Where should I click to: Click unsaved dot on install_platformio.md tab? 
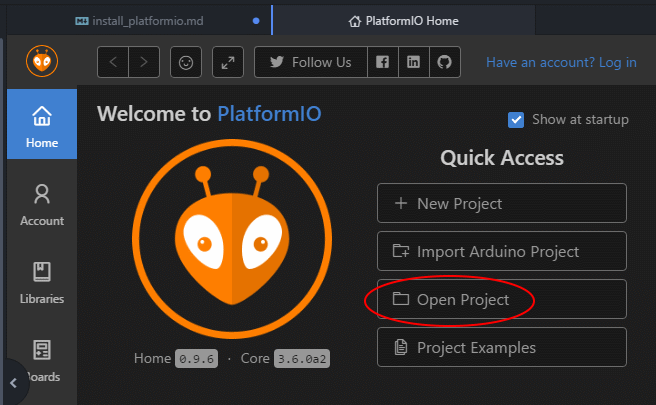256,21
